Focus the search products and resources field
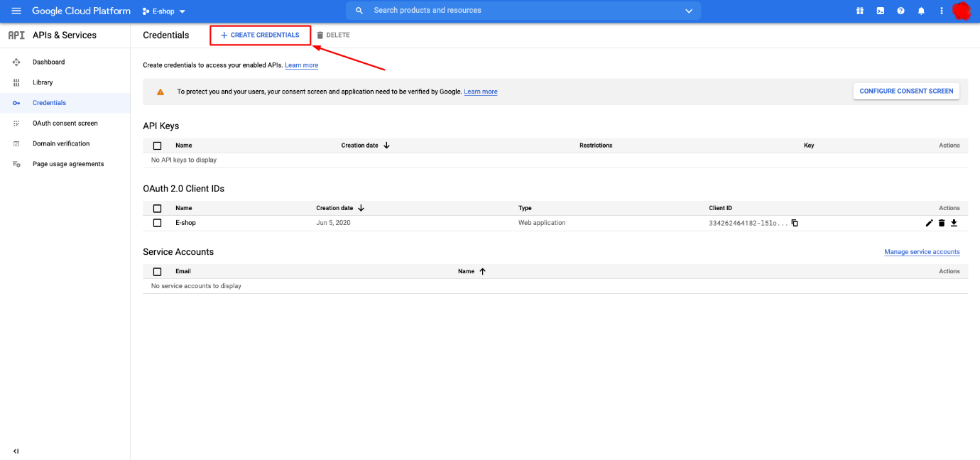980x460 pixels. pyautogui.click(x=523, y=11)
